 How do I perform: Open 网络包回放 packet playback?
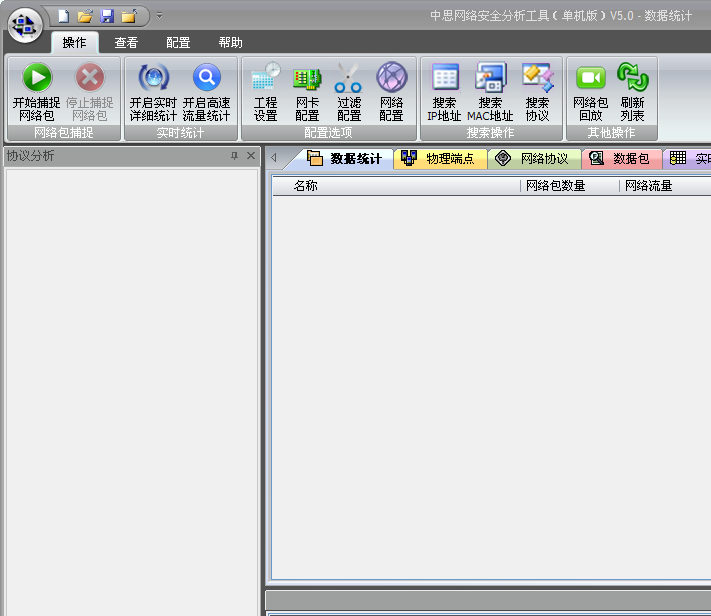pos(590,78)
